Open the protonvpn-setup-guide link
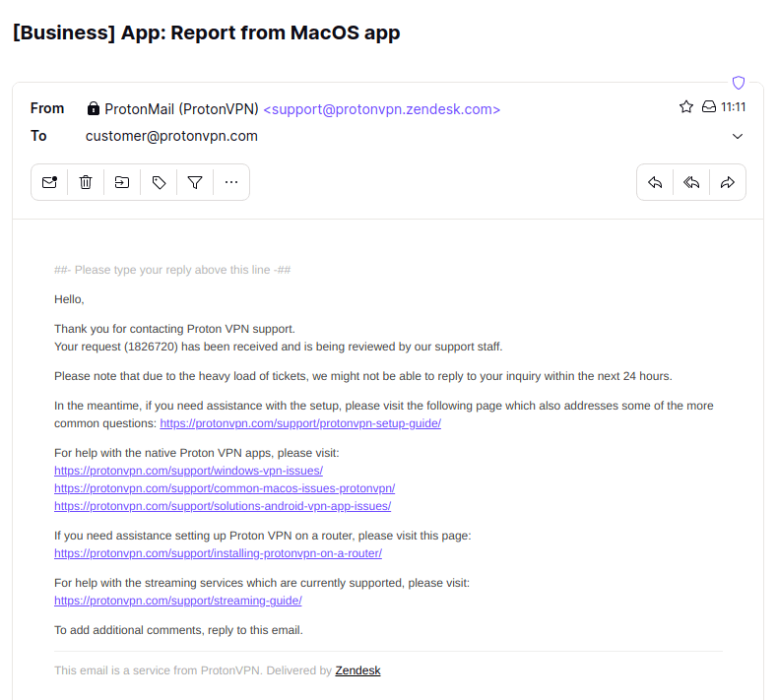Viewport: 777px width, 700px height. (300, 423)
